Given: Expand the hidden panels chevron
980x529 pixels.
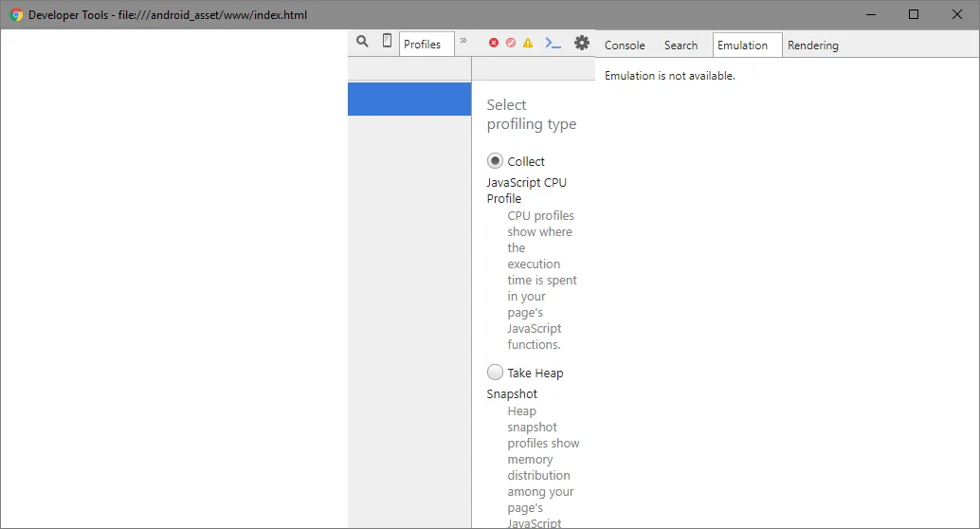Looking at the screenshot, I should [463, 40].
